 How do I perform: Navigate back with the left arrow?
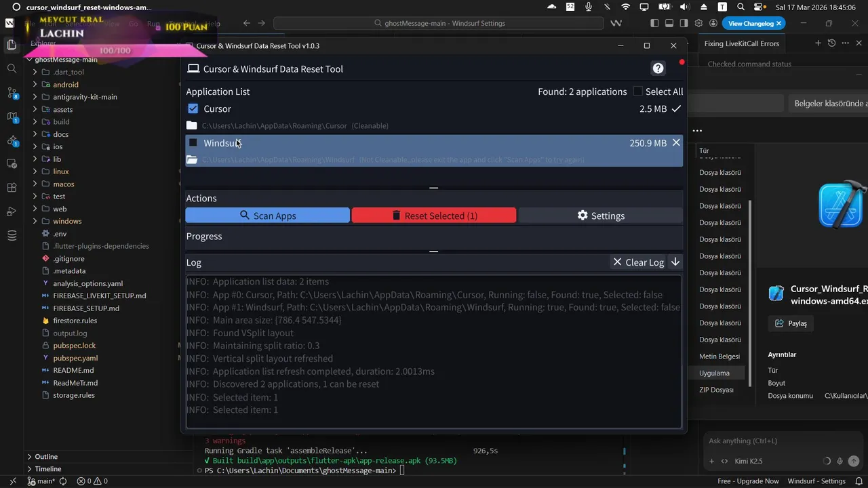(245, 23)
